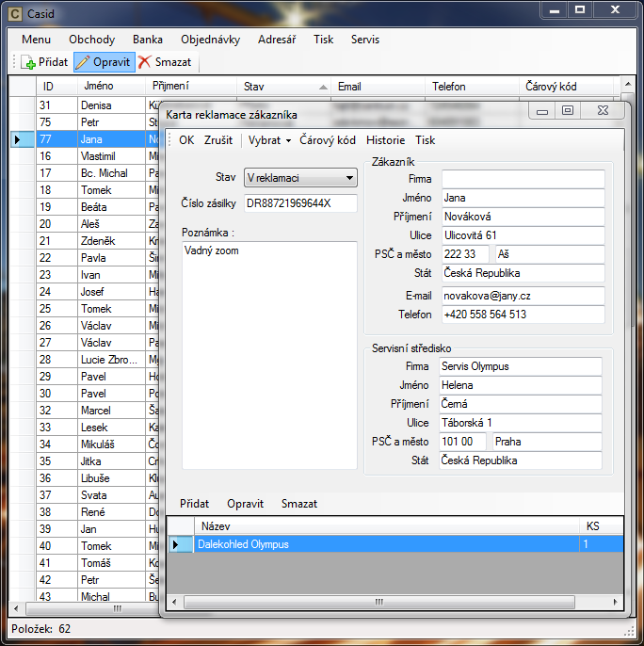Image resolution: width=644 pixels, height=646 pixels.
Task: Click the Casid application icon in title bar
Action: click(x=15, y=14)
